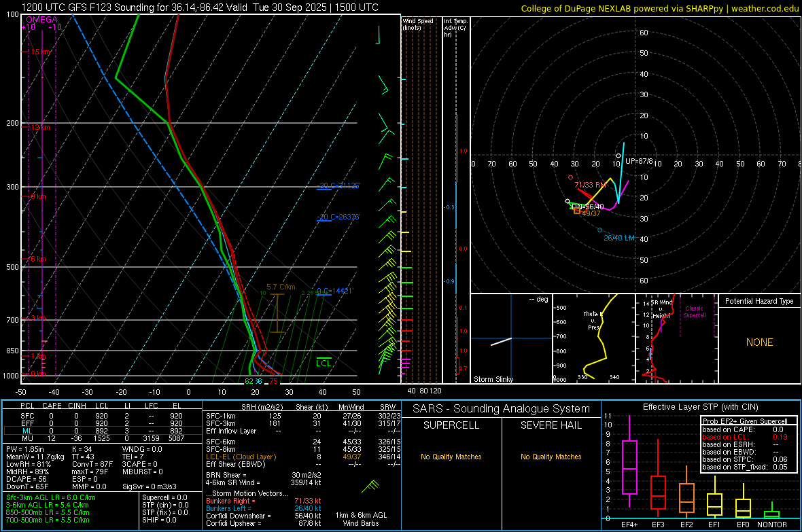
Task: Click the 0 C=14421' freezing level label
Action: [335, 291]
